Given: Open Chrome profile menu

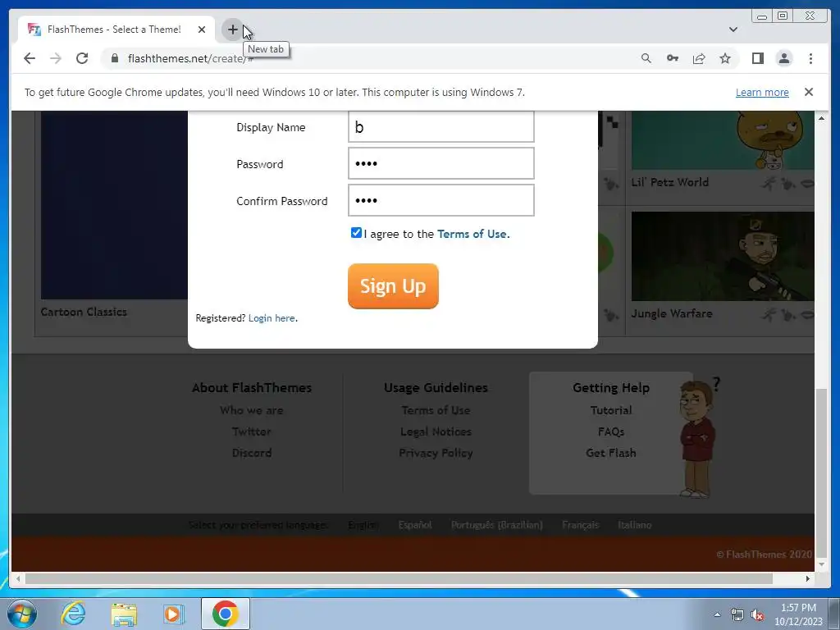Looking at the screenshot, I should [783, 58].
